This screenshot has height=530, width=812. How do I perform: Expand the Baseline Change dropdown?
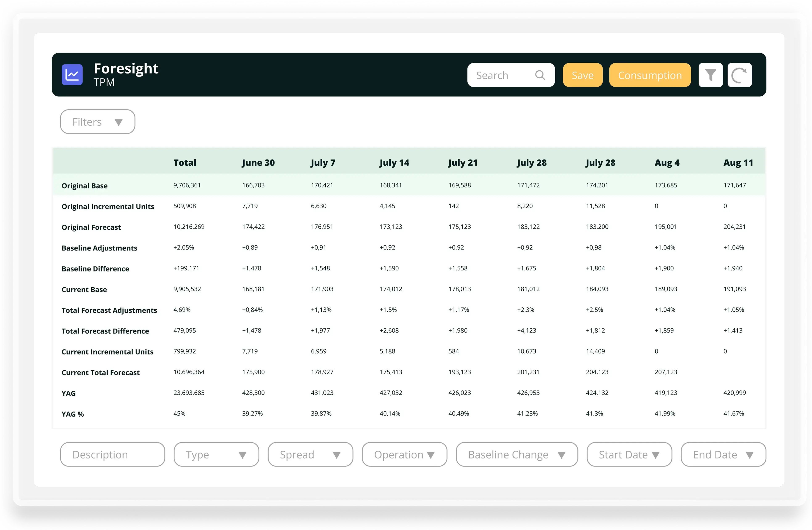click(516, 454)
